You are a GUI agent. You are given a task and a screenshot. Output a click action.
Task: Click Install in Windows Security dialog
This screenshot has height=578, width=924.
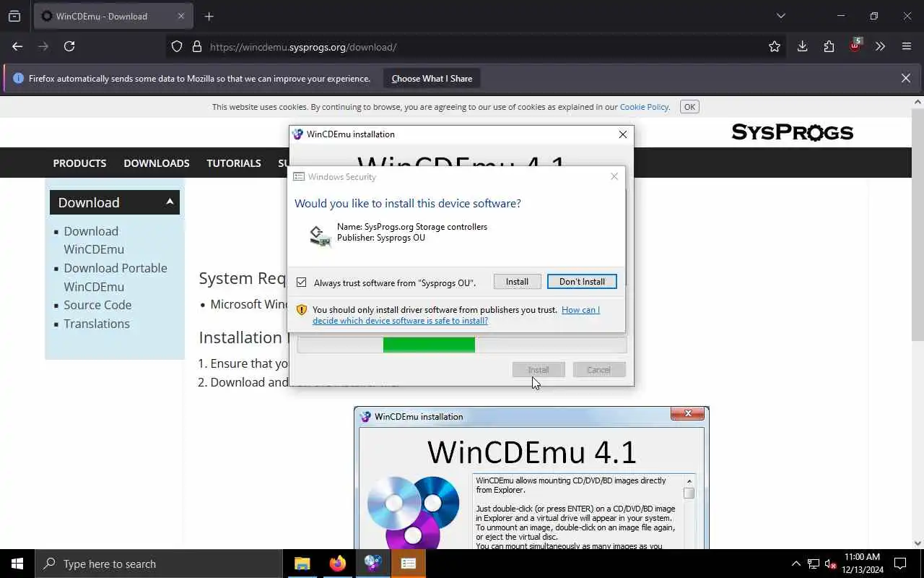(517, 282)
